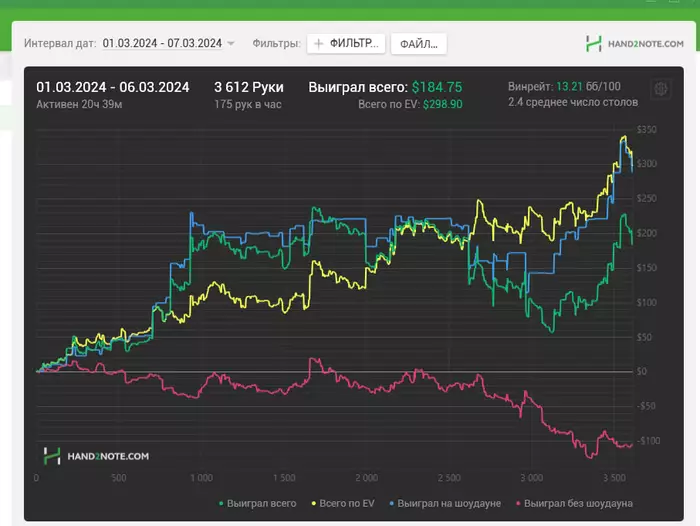Image resolution: width=700 pixels, height=526 pixels.
Task: Click the Фильтры label
Action: coord(276,43)
